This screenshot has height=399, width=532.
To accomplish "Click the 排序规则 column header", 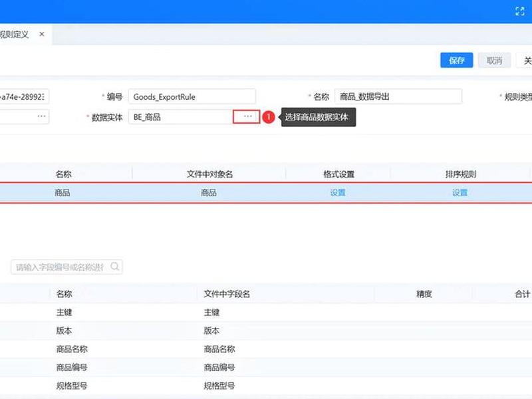I will coord(460,174).
